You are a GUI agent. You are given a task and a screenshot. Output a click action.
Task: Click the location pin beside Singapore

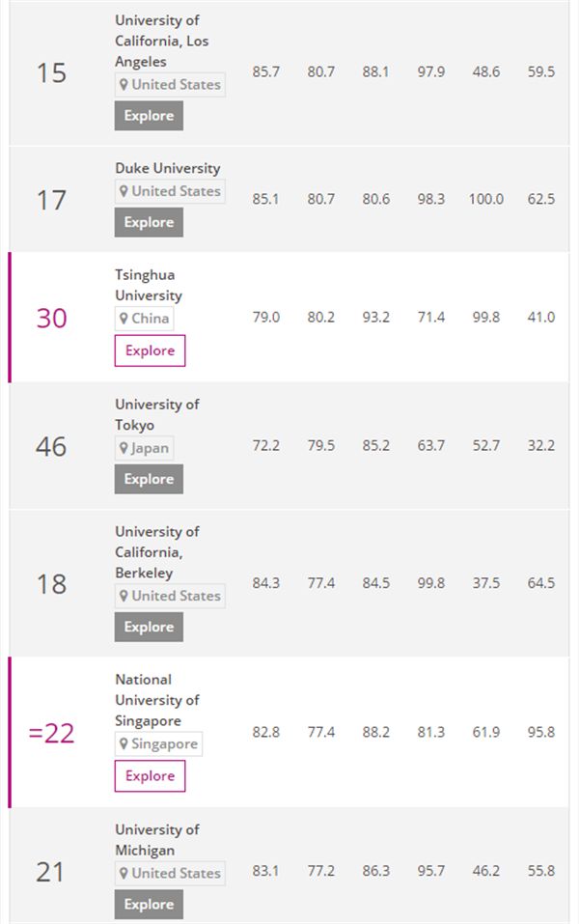[x=124, y=744]
